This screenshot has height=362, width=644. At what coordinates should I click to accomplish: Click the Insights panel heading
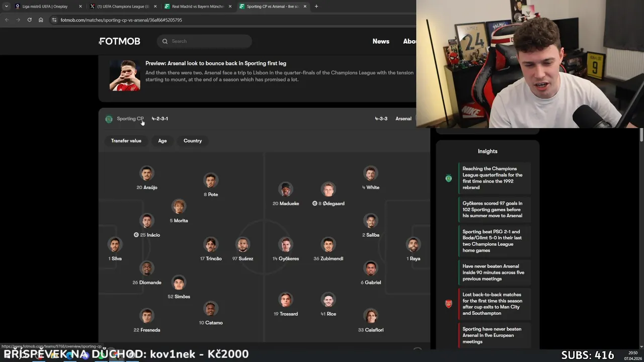coord(488,151)
